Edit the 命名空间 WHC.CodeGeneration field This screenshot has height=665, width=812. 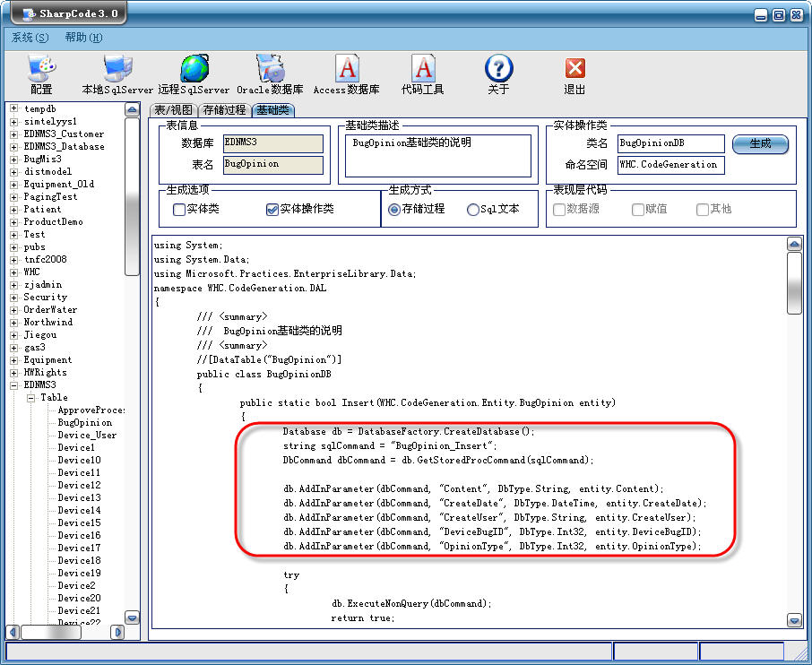[x=670, y=165]
